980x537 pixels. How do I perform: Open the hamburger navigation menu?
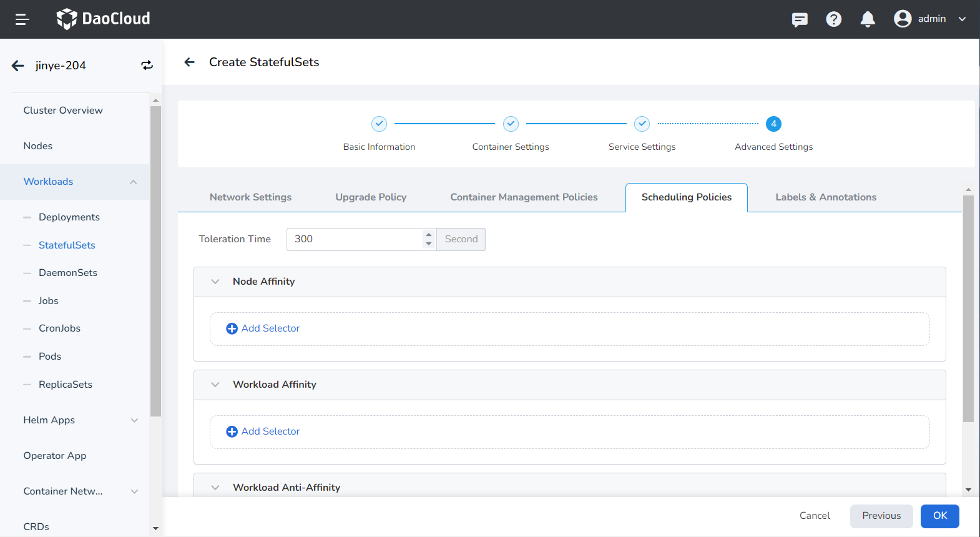point(22,19)
